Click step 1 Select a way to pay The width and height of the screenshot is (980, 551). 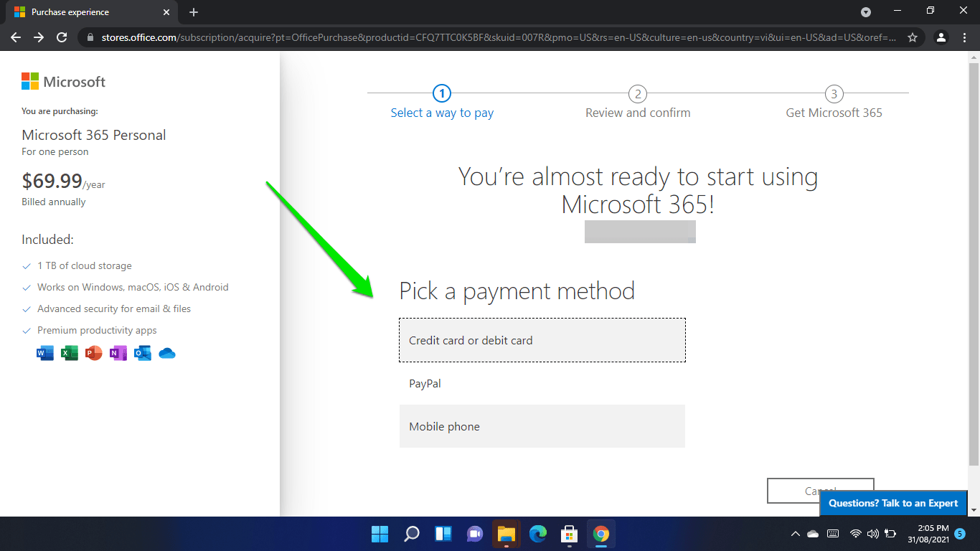click(x=442, y=103)
